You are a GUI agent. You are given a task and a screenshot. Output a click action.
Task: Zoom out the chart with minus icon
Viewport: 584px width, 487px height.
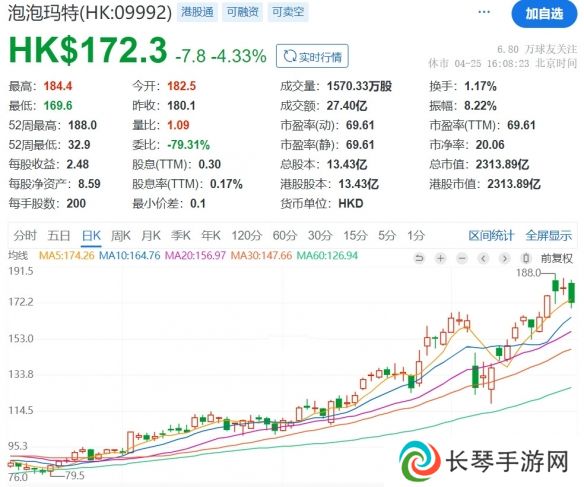[462, 258]
